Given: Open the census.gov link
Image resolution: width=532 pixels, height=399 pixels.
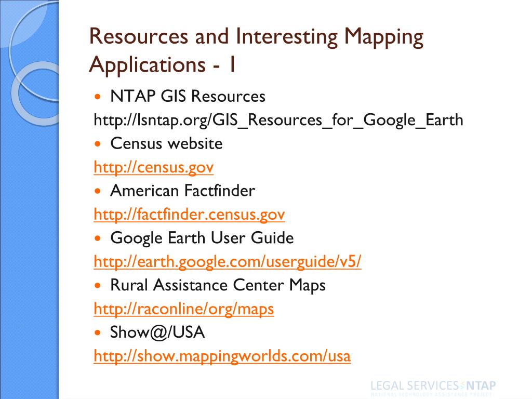Looking at the screenshot, I should pos(154,168).
